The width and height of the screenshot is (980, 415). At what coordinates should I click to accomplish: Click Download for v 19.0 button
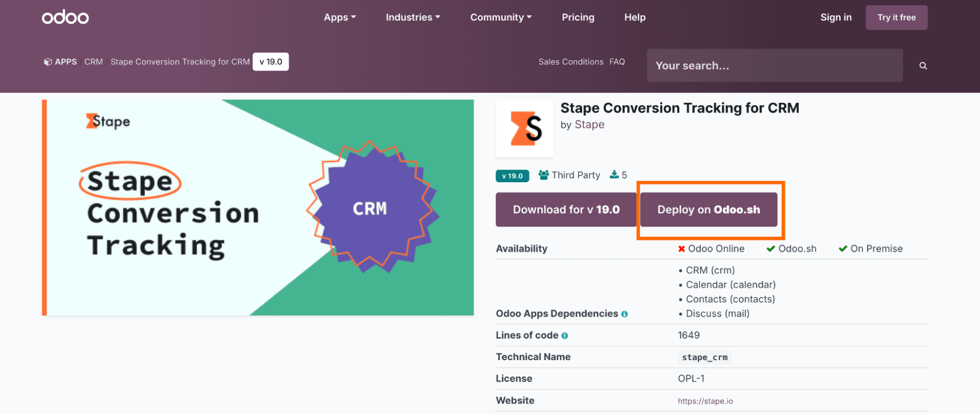[x=566, y=210]
